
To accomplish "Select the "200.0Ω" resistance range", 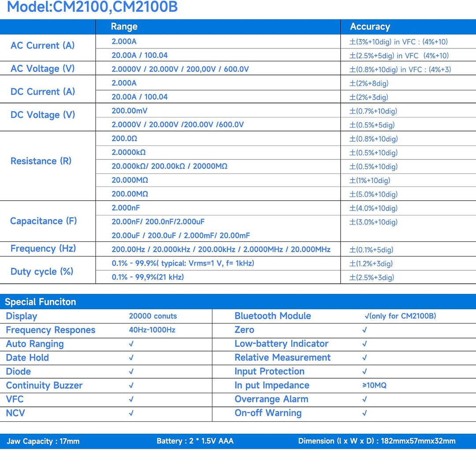I will click(124, 139).
